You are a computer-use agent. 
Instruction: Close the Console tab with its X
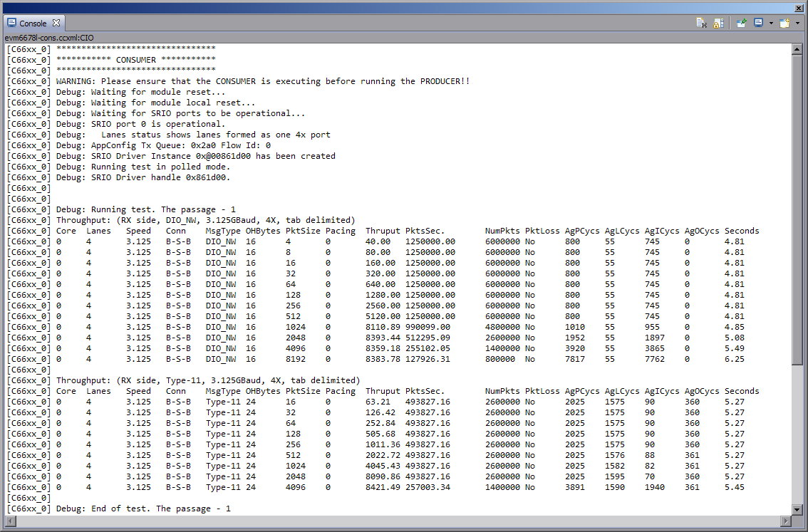[x=56, y=24]
